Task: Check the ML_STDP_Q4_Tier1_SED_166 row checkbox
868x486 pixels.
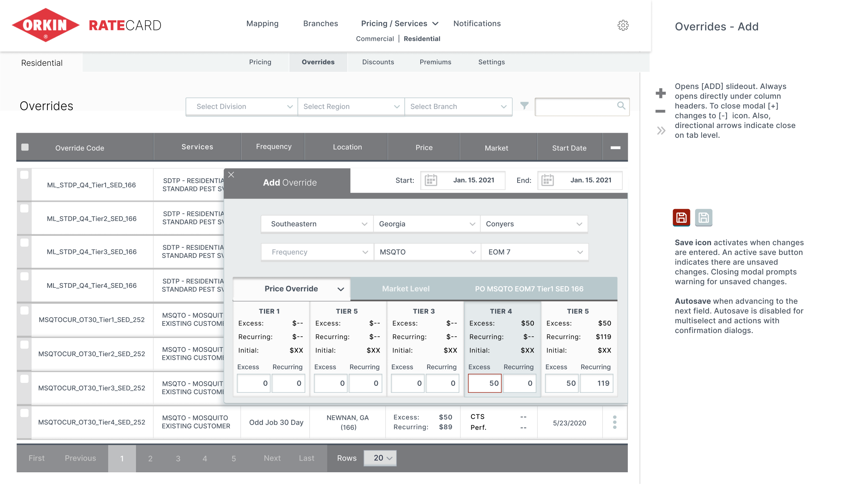Action: (24, 175)
